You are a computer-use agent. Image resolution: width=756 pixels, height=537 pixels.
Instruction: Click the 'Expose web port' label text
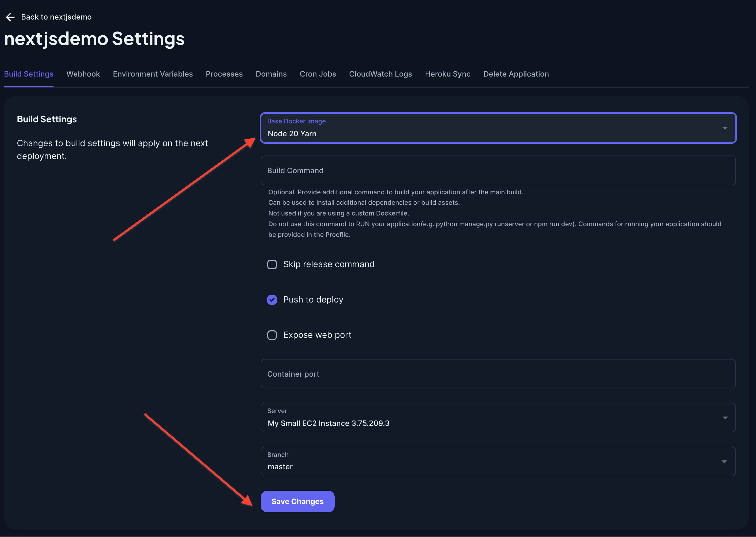[x=317, y=335]
